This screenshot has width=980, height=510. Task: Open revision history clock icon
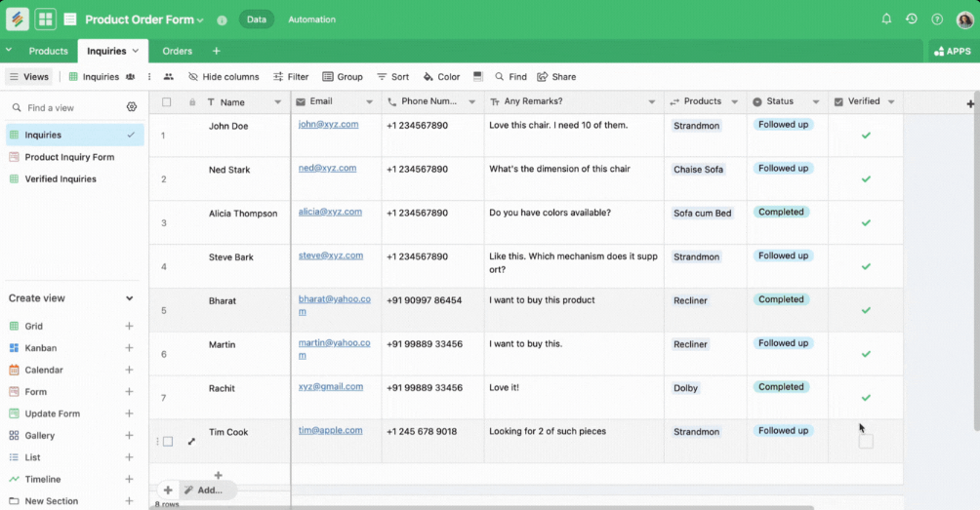click(912, 20)
